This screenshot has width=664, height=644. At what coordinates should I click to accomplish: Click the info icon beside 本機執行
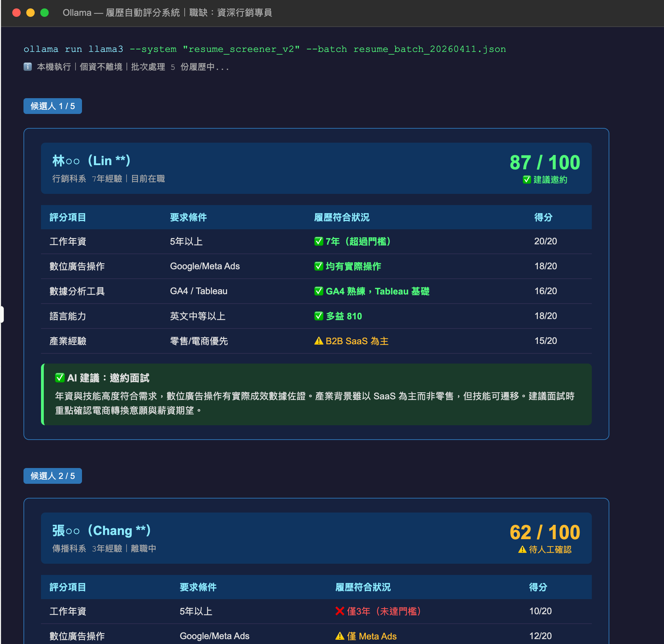pyautogui.click(x=28, y=67)
